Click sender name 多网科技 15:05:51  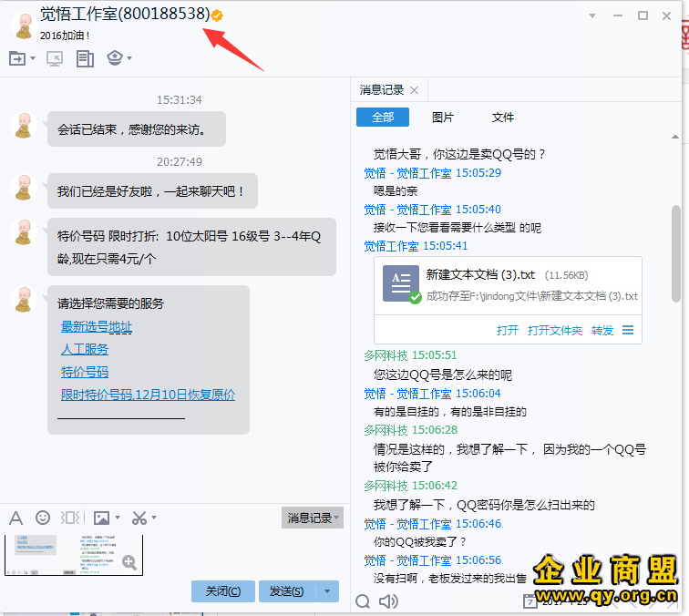(410, 355)
